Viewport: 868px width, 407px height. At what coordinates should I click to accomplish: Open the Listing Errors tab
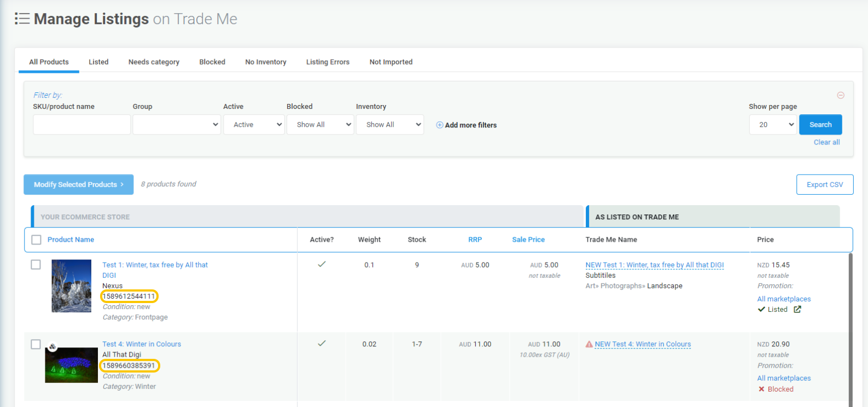[x=328, y=62]
